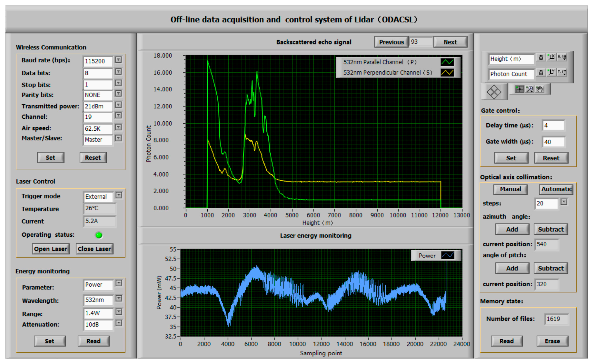592x364 pixels.
Task: Expand the Master/Slave dropdown
Action: pos(118,138)
